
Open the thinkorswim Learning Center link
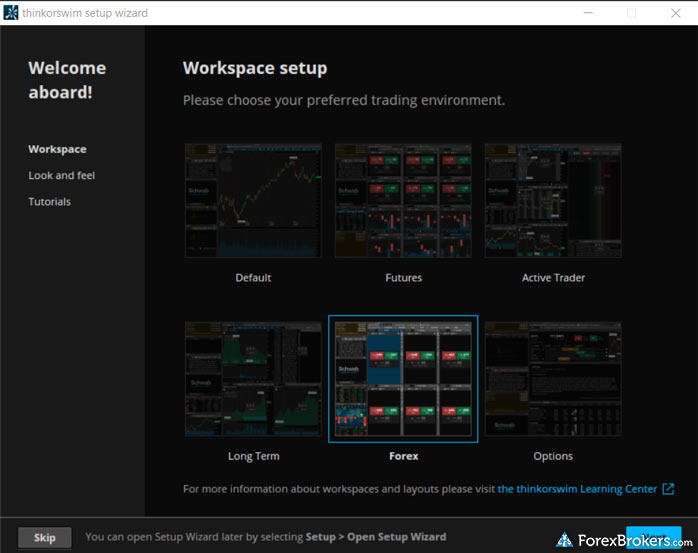pyautogui.click(x=577, y=489)
